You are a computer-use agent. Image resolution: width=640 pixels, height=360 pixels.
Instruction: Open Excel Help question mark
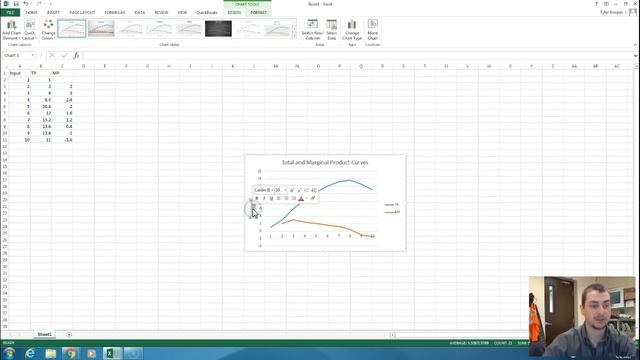pyautogui.click(x=596, y=4)
